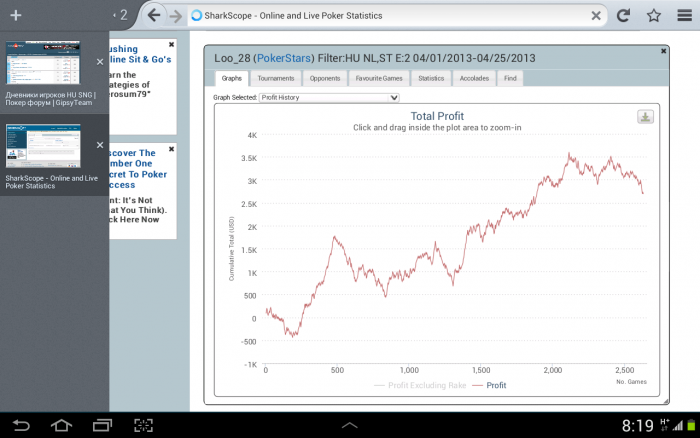Screen dimensions: 700x438
Task: Open the Find tab
Action: (x=510, y=79)
